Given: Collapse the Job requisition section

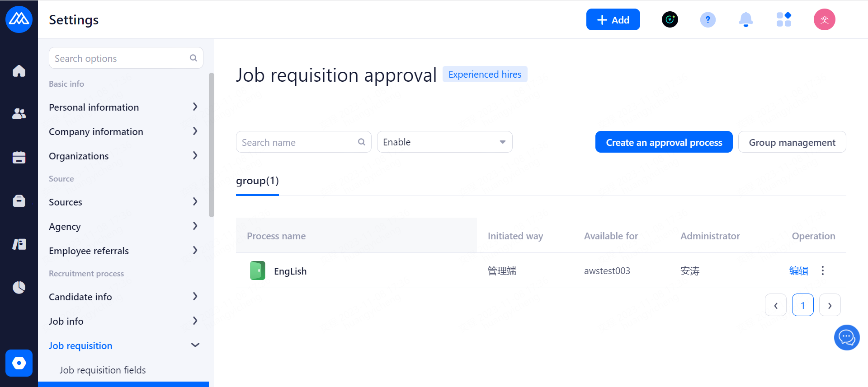Looking at the screenshot, I should coord(195,345).
